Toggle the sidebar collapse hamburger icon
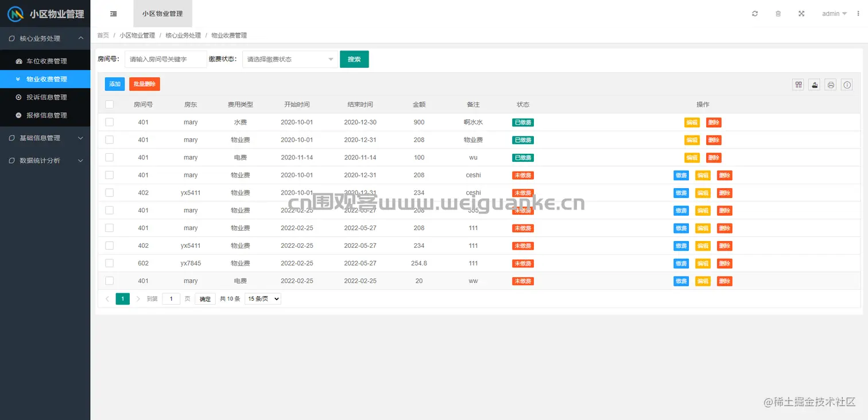 tap(114, 14)
